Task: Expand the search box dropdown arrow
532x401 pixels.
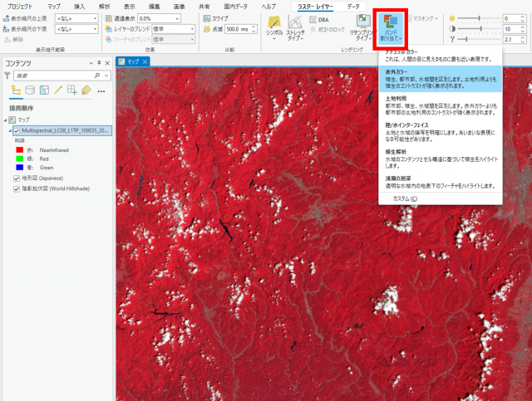Action: point(107,76)
